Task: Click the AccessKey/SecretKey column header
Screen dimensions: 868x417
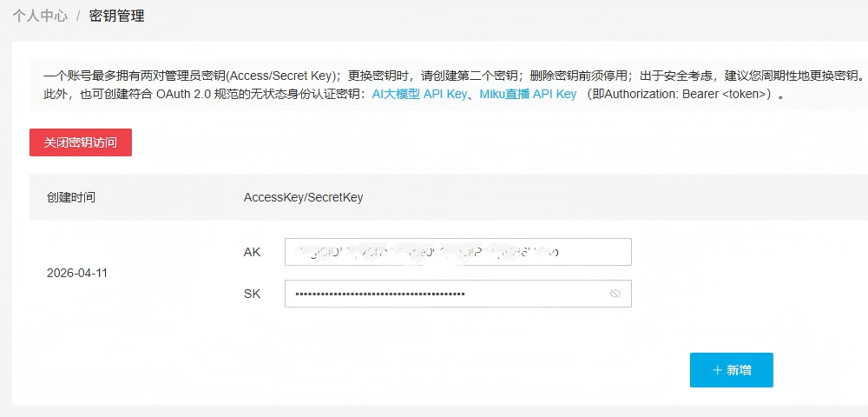Action: [303, 197]
